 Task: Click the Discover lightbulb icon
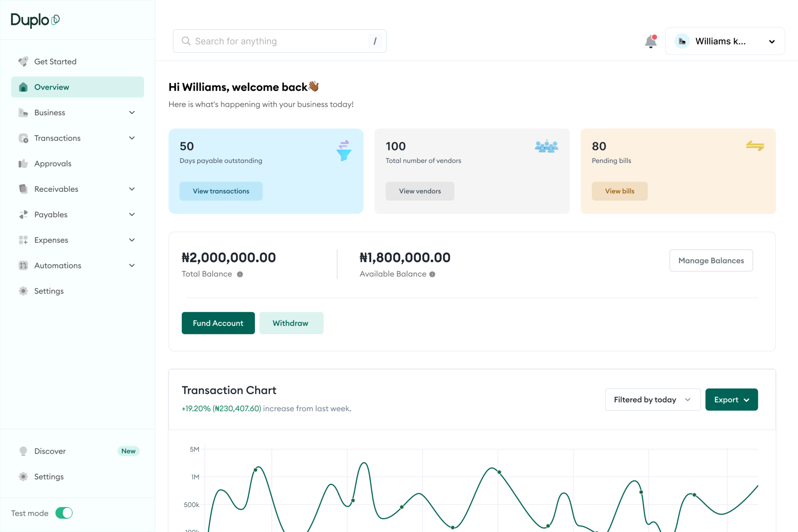coord(23,451)
